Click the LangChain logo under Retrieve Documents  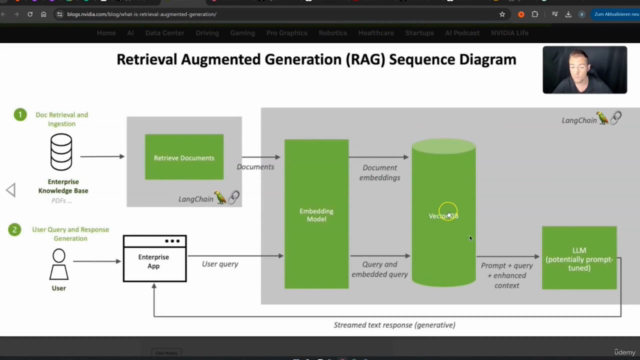[209, 198]
